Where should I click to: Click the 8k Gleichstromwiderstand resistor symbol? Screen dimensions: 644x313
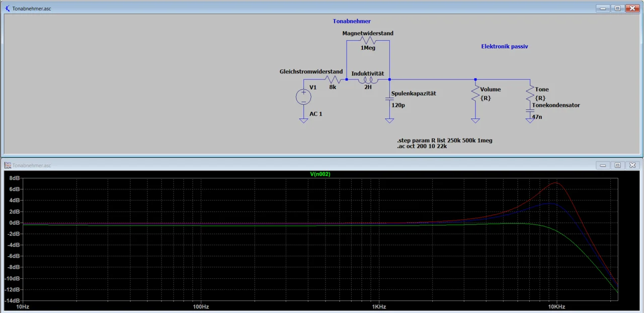click(333, 80)
